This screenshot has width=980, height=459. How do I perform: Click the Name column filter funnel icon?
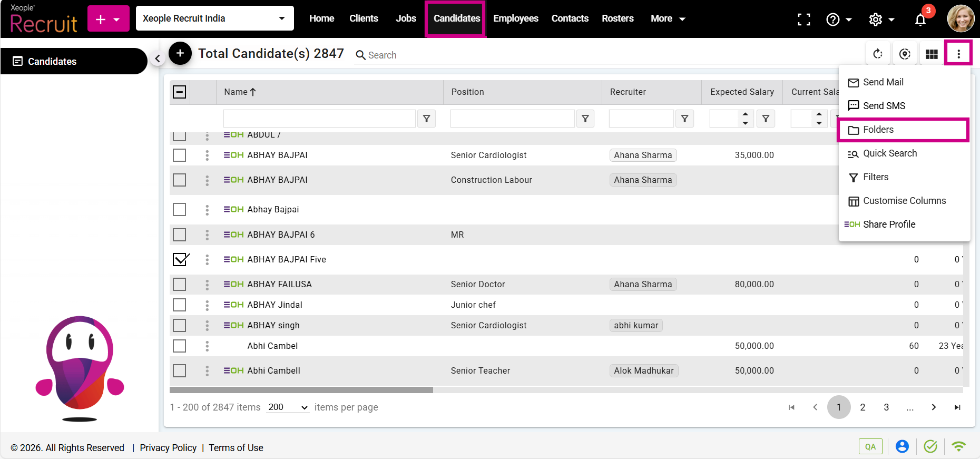point(426,119)
